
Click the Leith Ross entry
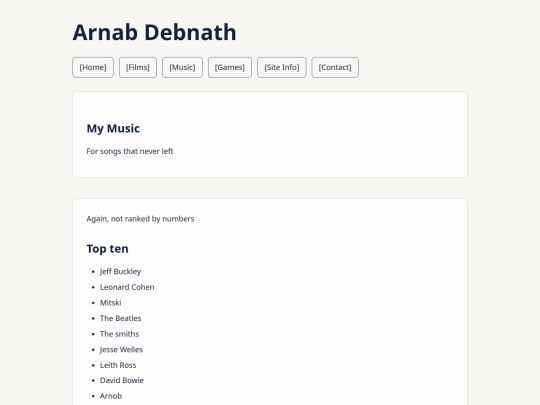(118, 365)
